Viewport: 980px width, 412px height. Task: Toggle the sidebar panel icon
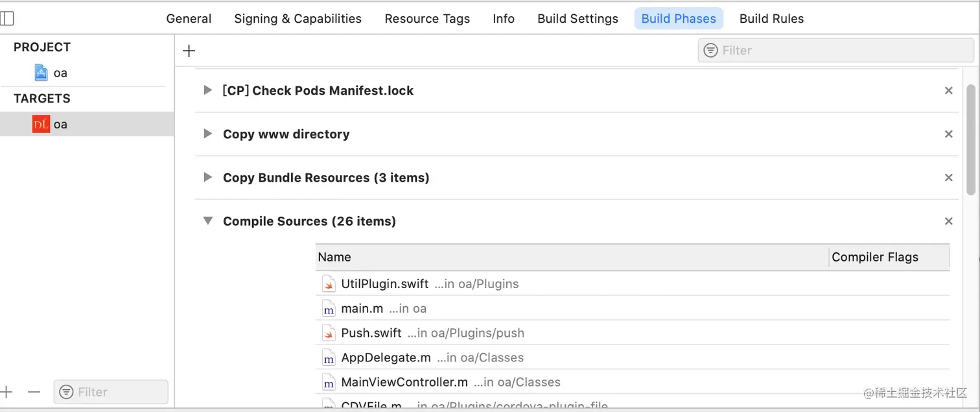(6, 19)
